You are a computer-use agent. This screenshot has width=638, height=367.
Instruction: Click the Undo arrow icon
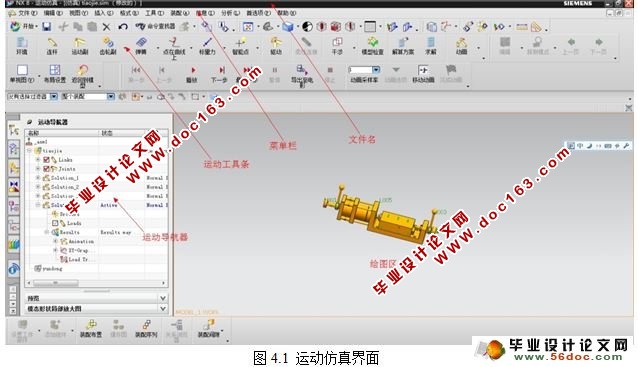123,27
